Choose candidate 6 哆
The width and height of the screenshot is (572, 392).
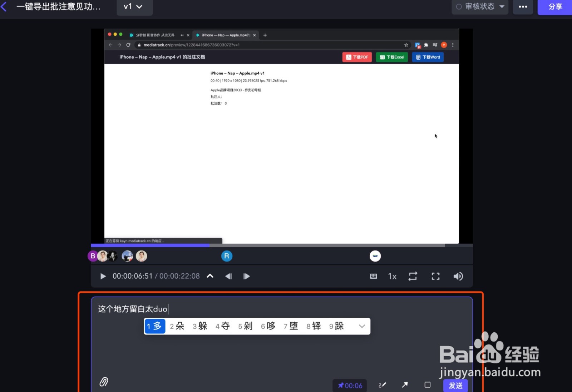point(268,326)
